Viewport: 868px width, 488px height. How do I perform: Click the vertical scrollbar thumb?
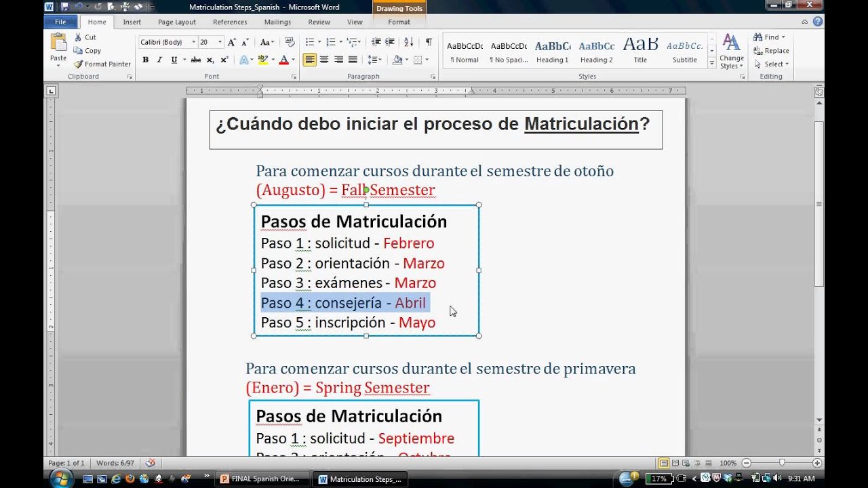tap(819, 203)
